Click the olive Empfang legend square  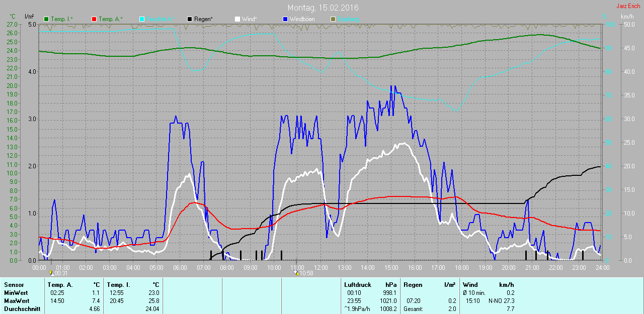click(x=333, y=19)
